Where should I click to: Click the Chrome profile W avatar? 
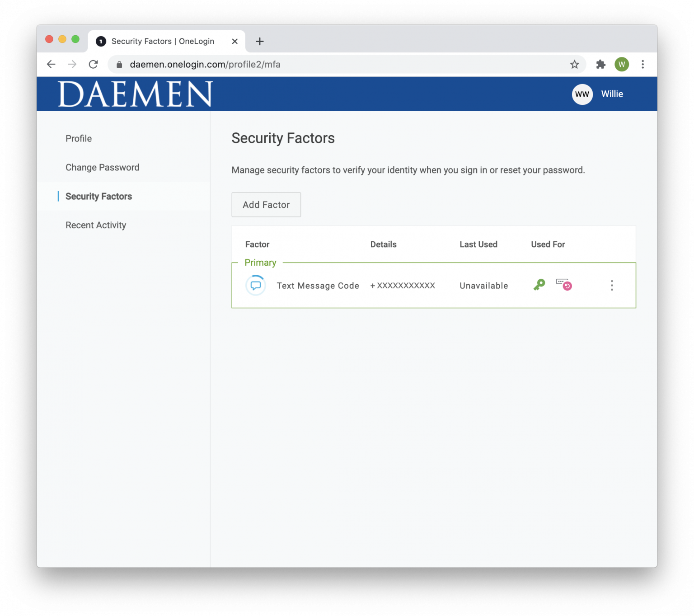pos(622,65)
